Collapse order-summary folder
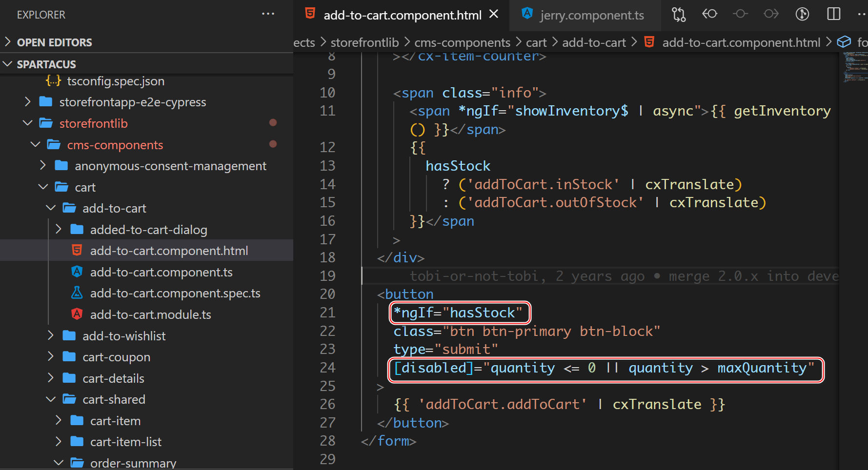868x470 pixels. click(59, 463)
